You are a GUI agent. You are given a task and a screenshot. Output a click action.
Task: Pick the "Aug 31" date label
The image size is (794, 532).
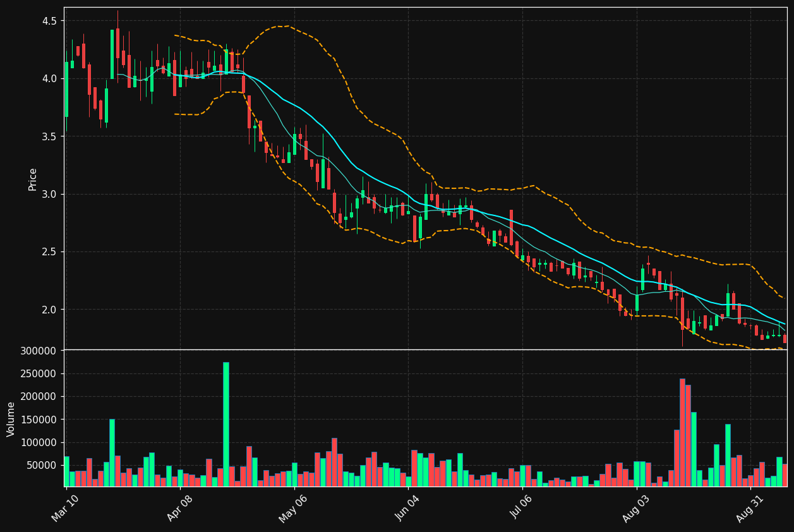tap(750, 508)
